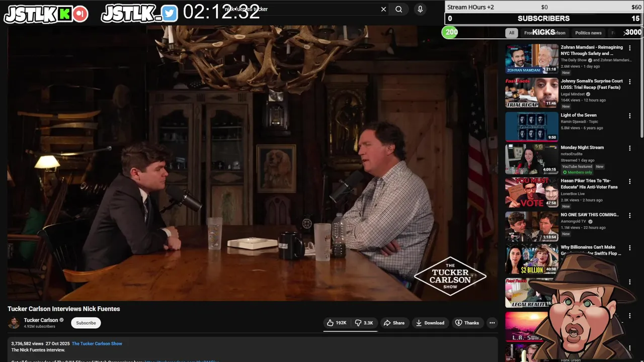Open options for Monday Night Stream
Viewport: 644px width, 362px height.
point(629,148)
